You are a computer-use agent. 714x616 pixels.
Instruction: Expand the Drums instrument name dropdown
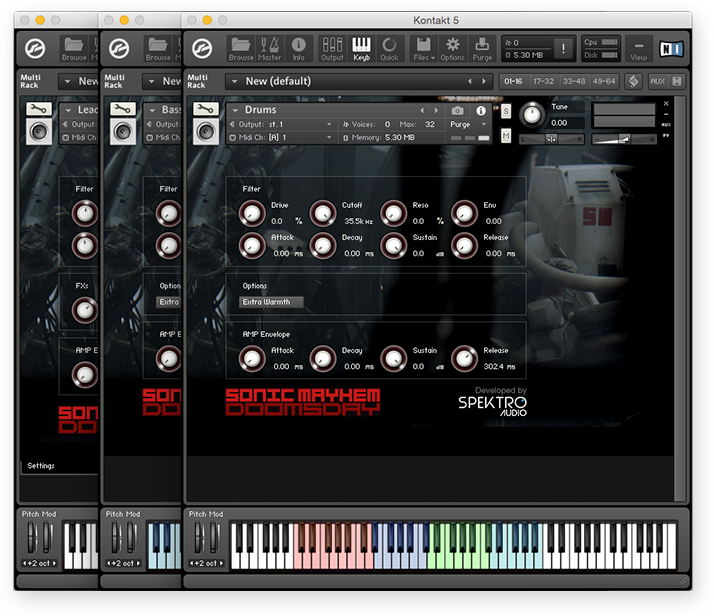point(235,110)
